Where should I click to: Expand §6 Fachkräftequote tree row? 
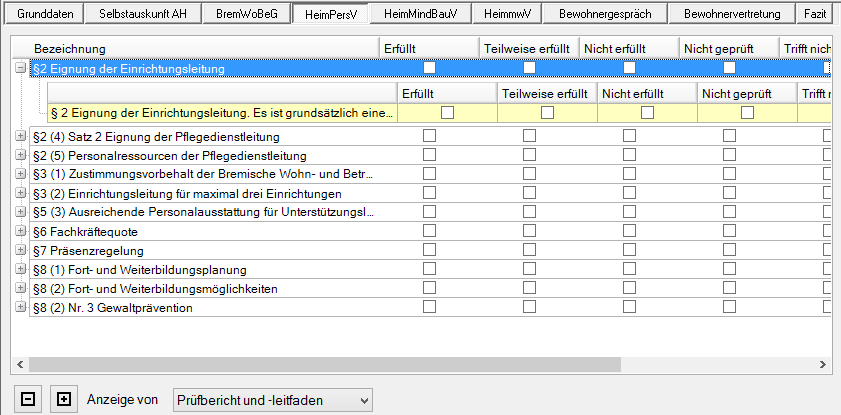pos(21,231)
